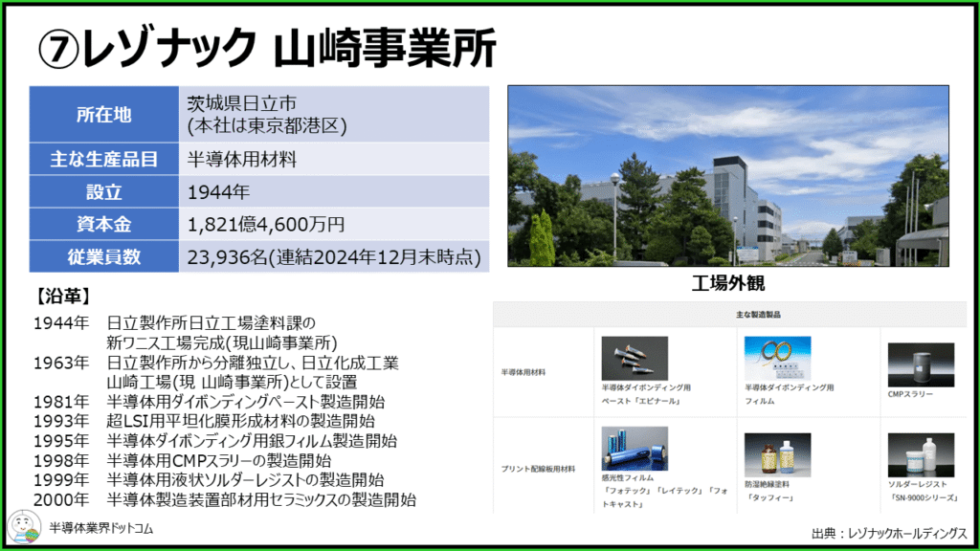Viewport: 980px width, 551px height.
Task: Click the 所在地 table header cell
Action: point(103,115)
